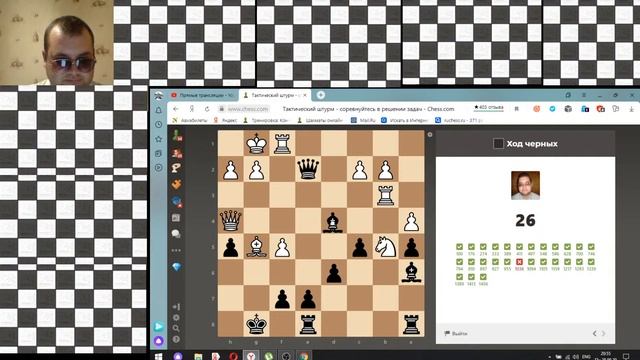
Task: Open browser downloads arrow icon
Action: point(631,109)
